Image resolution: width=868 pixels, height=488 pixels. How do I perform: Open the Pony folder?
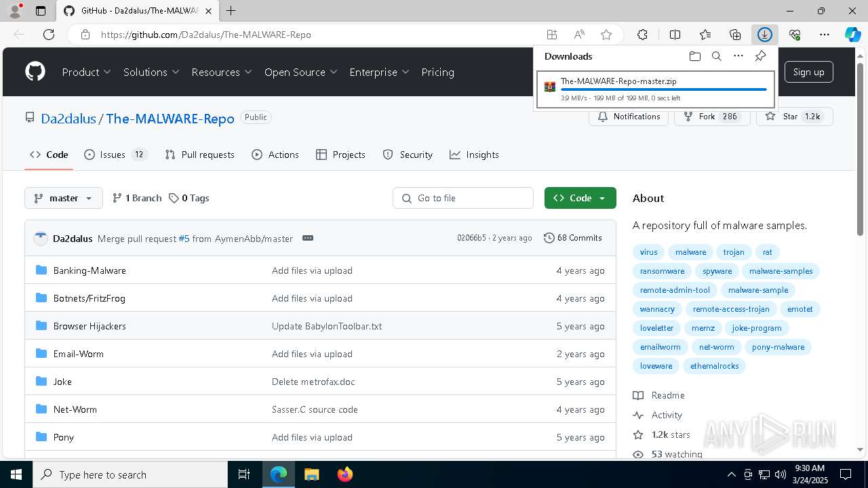click(x=64, y=437)
